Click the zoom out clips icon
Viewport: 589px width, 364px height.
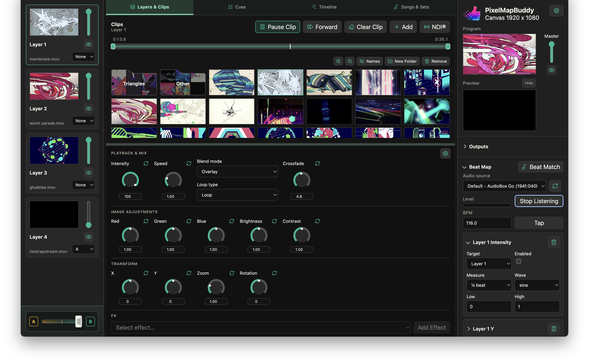[350, 61]
